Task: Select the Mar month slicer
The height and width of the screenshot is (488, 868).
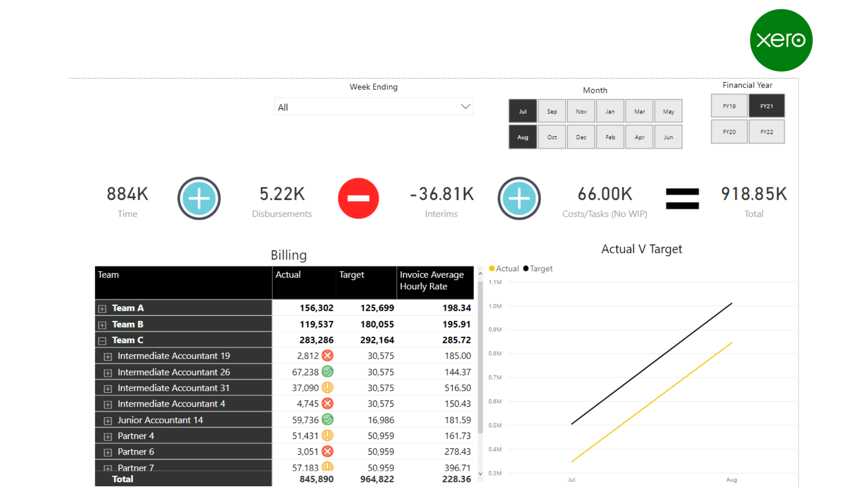Action: point(639,112)
